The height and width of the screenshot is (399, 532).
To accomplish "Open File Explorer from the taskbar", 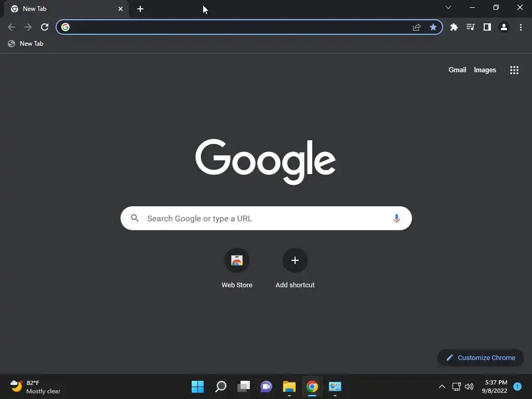I will [x=289, y=387].
